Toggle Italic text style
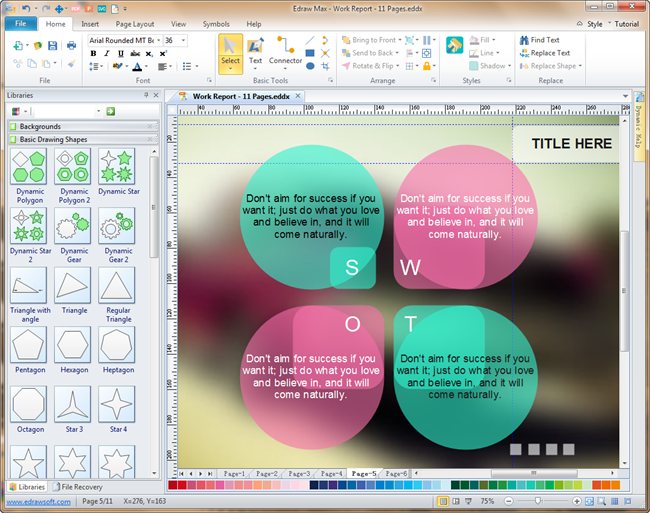Image resolution: width=650 pixels, height=513 pixels. tap(105, 54)
